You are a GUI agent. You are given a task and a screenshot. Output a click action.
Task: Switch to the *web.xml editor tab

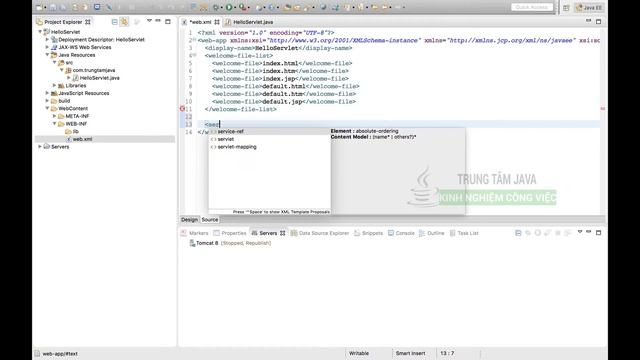point(200,22)
